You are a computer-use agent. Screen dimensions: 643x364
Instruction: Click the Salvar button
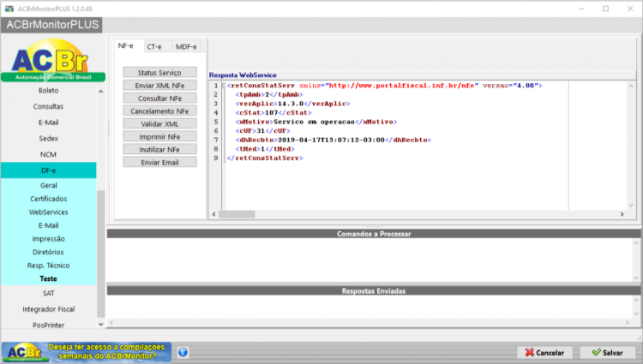[607, 353]
